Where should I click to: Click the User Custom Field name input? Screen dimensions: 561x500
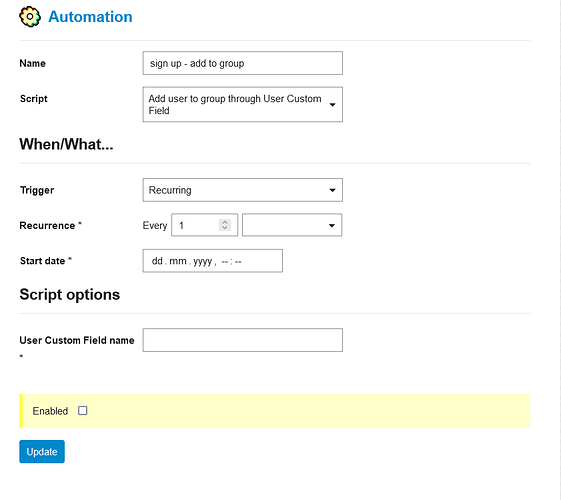[243, 340]
